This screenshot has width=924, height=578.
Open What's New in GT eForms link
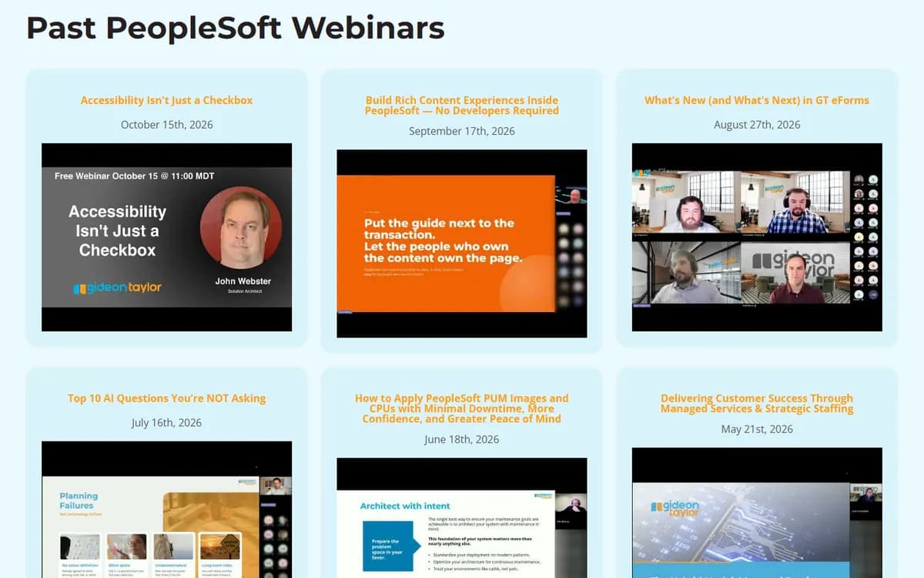click(x=757, y=100)
